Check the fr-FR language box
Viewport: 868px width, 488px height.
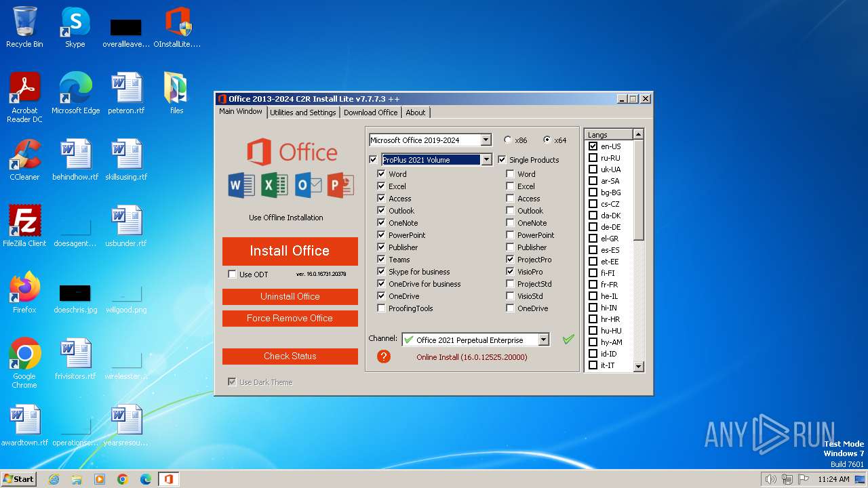click(593, 285)
